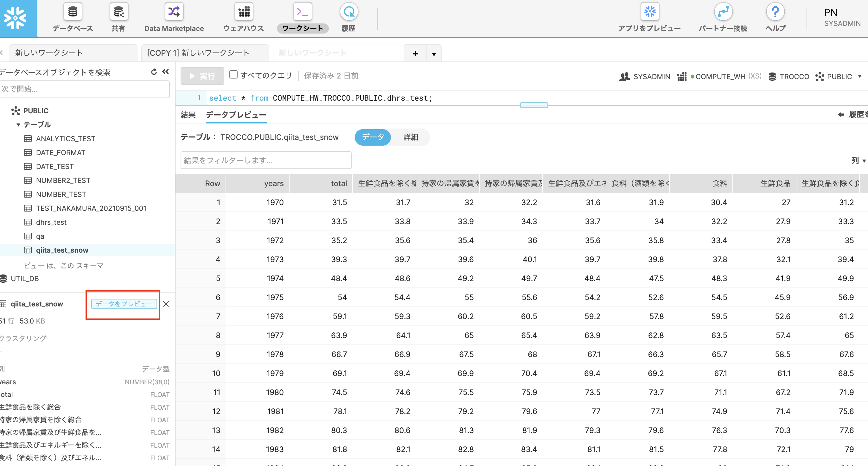Click the ANALYTICS_TEST table icon
868x466 pixels.
[x=28, y=139]
